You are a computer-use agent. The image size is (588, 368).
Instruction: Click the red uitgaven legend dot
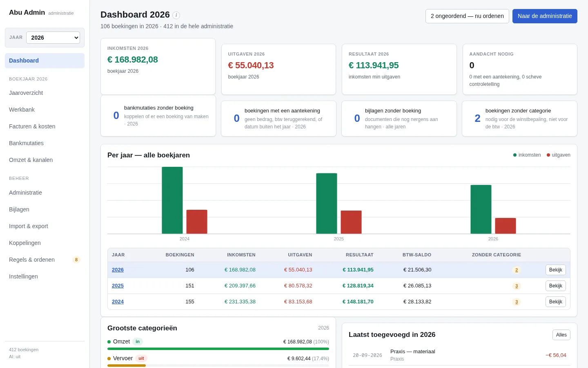(x=548, y=155)
